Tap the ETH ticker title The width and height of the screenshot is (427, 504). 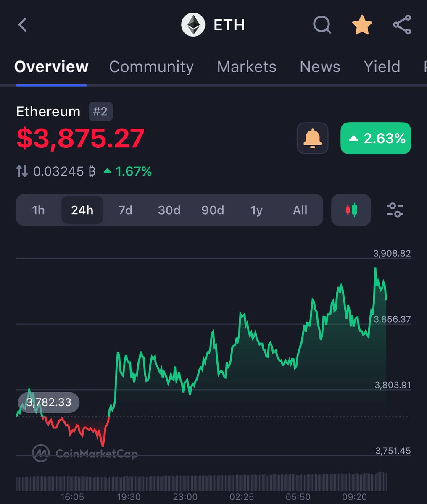coord(229,25)
